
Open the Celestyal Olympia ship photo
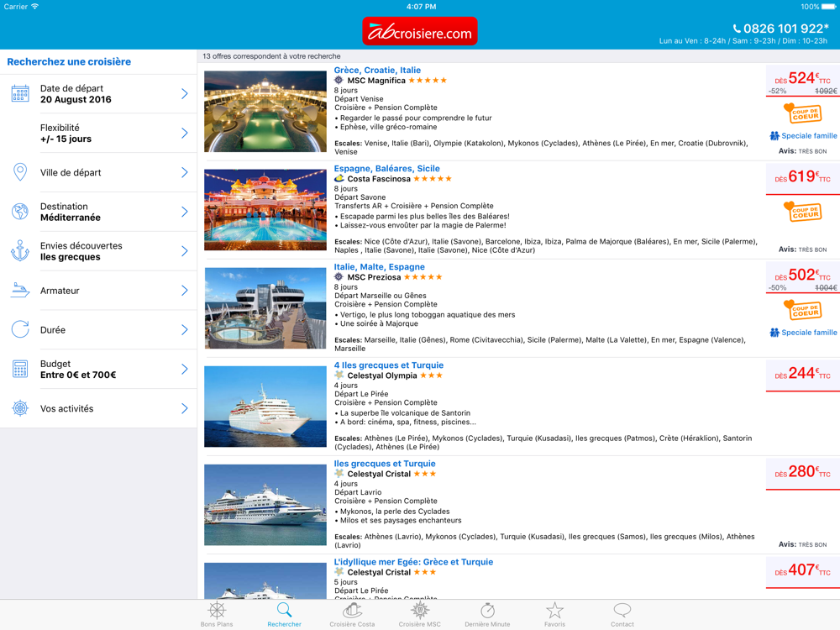(x=265, y=406)
